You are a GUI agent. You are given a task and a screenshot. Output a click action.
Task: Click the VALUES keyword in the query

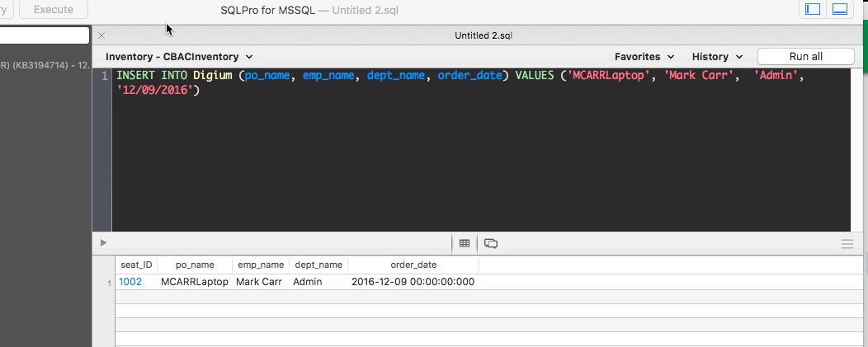pyautogui.click(x=535, y=75)
